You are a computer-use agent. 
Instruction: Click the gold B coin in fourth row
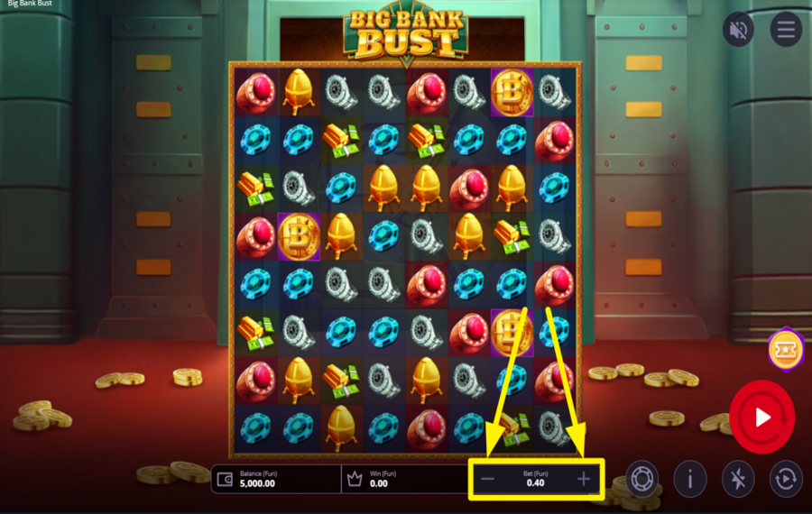click(299, 236)
